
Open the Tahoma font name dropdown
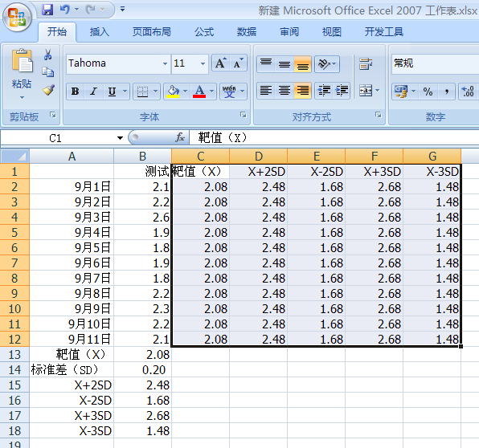(x=165, y=63)
